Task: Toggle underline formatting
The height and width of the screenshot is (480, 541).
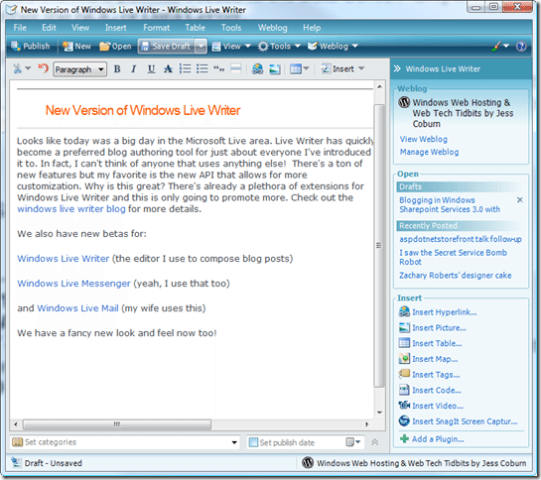Action: pos(151,69)
